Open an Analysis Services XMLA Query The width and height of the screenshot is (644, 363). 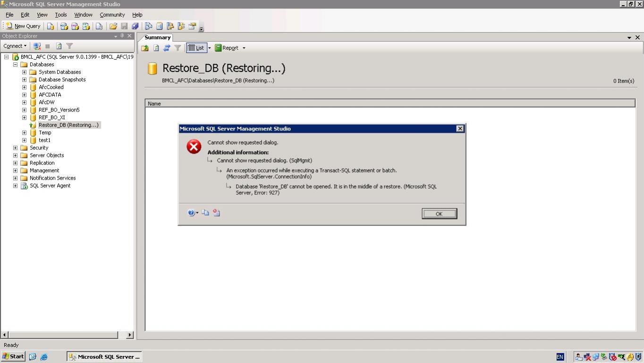(86, 26)
